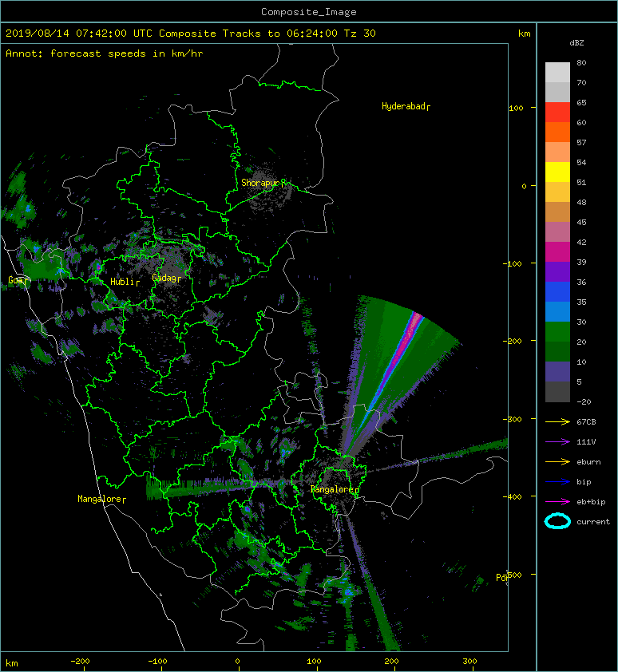The image size is (618, 672).
Task: Select the dark gray swatch between 5 and -20
Action: 557,392
